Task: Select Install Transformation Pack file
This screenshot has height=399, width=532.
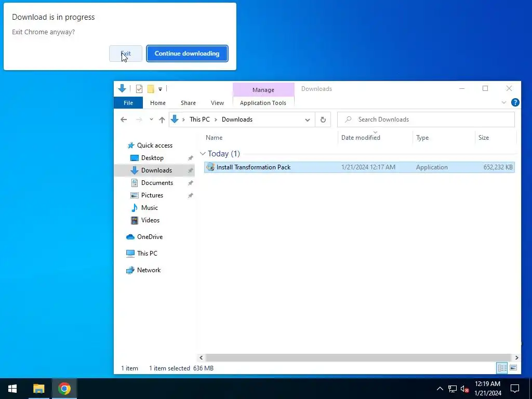Action: click(360, 167)
